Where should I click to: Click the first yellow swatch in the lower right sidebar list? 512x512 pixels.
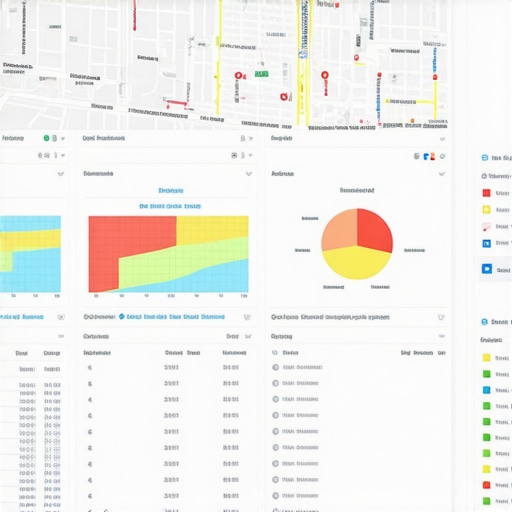[x=486, y=358]
